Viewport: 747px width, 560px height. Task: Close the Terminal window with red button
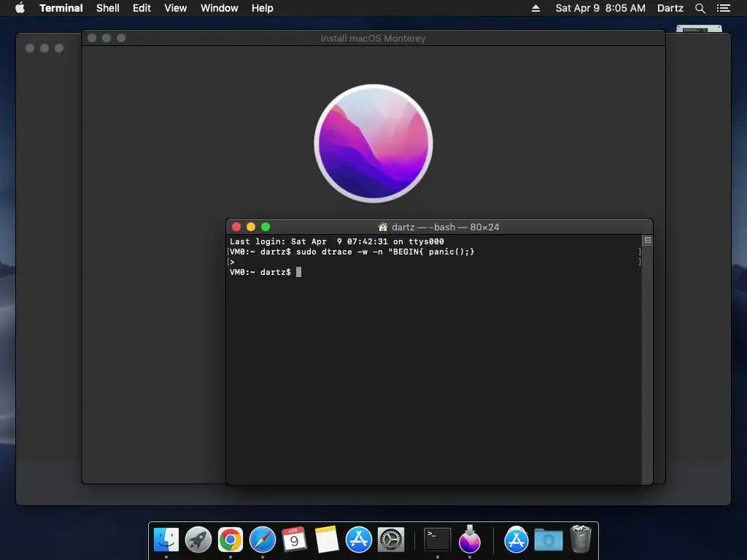point(236,227)
